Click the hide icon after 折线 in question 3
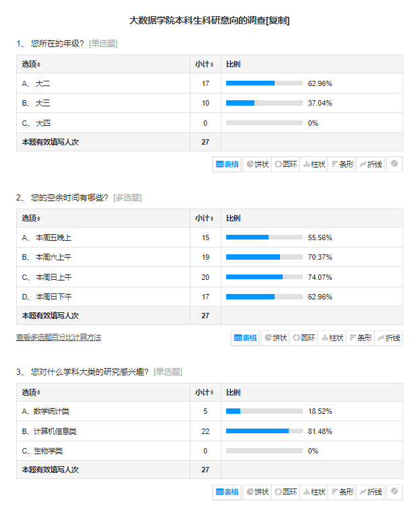This screenshot has width=420, height=512. [x=394, y=491]
